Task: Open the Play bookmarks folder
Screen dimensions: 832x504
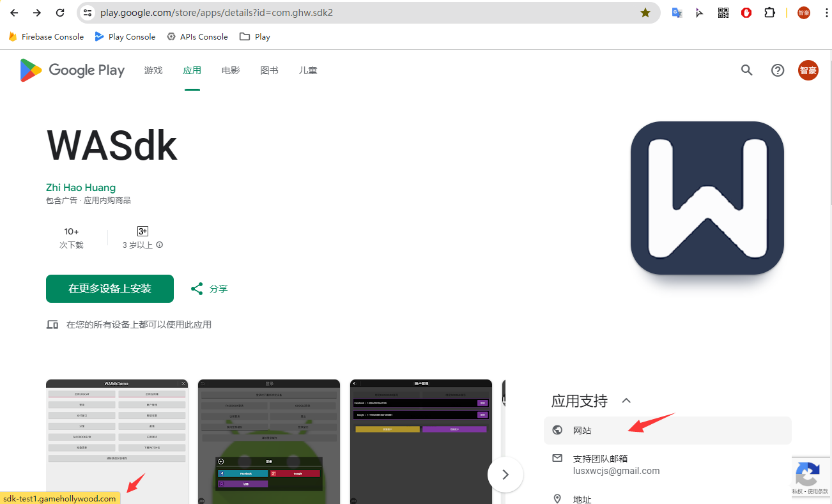Action: tap(255, 37)
